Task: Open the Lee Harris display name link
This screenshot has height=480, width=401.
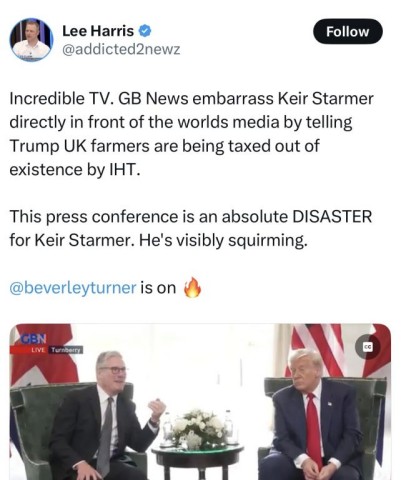Action: coord(98,31)
